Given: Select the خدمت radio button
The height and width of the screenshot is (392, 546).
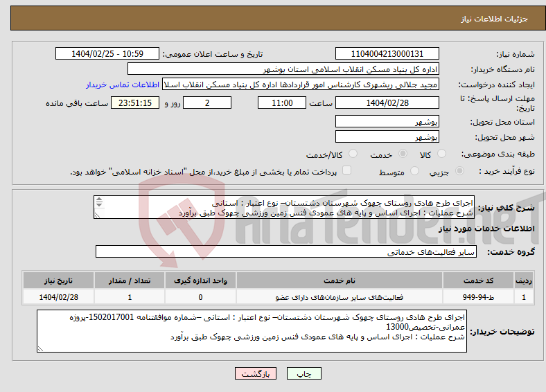Looking at the screenshot, I should [403, 154].
